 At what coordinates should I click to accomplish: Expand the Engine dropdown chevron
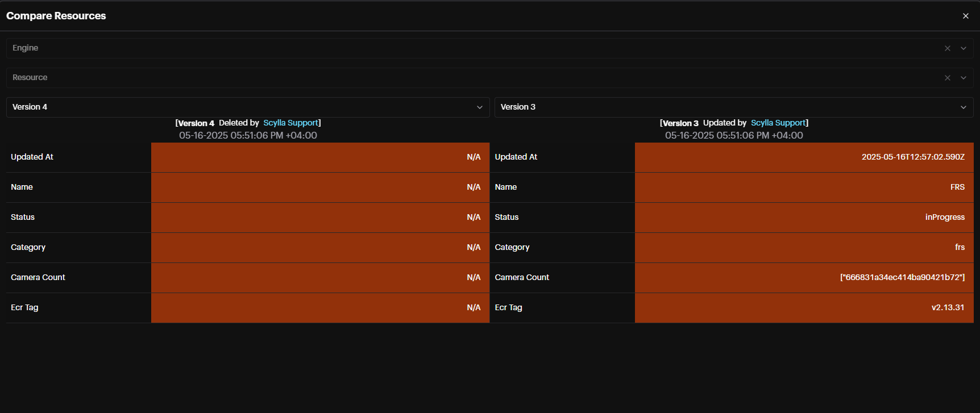pos(964,48)
